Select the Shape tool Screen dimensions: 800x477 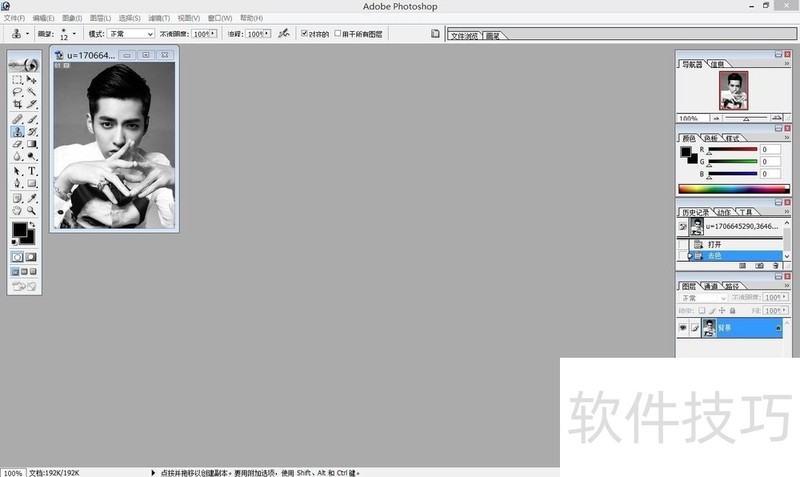(x=32, y=183)
